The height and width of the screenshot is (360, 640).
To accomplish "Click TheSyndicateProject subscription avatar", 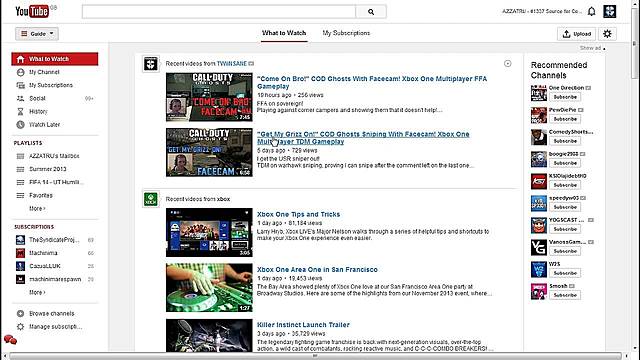I will point(20,240).
